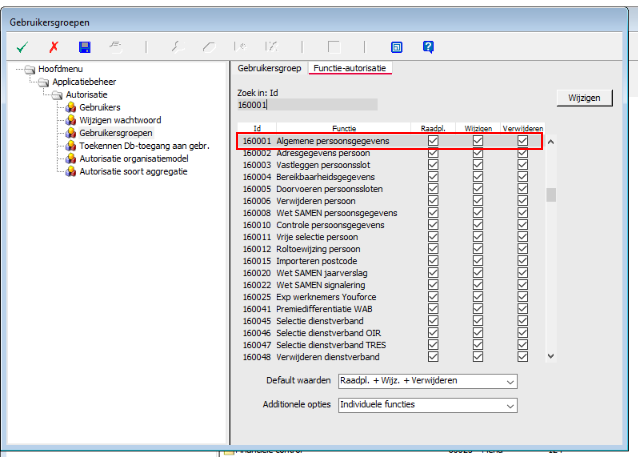This screenshot has width=638, height=457.
Task: Toggle Verwijderen checkbox for Vastleggen persoonsslot
Action: coord(523,165)
